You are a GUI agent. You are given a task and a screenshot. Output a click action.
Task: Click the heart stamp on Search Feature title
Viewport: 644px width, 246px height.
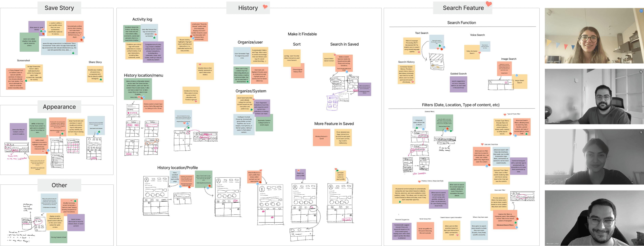tap(489, 4)
